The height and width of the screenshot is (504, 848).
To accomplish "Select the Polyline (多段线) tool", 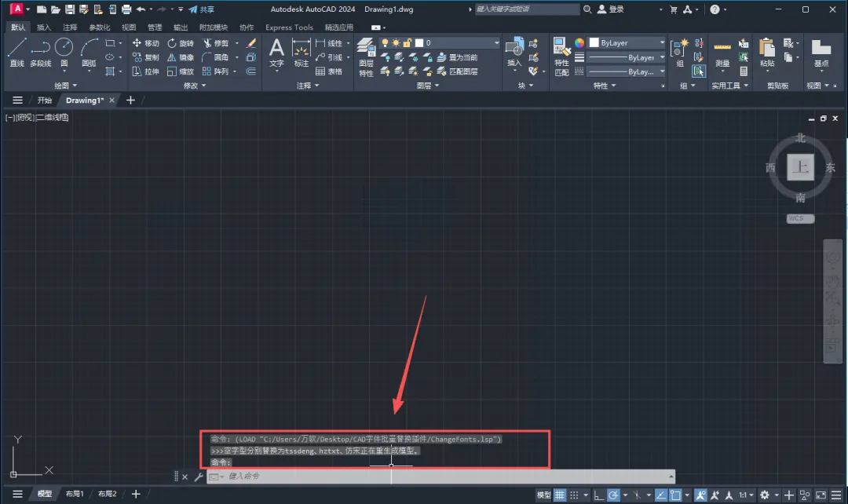I will pyautogui.click(x=41, y=53).
